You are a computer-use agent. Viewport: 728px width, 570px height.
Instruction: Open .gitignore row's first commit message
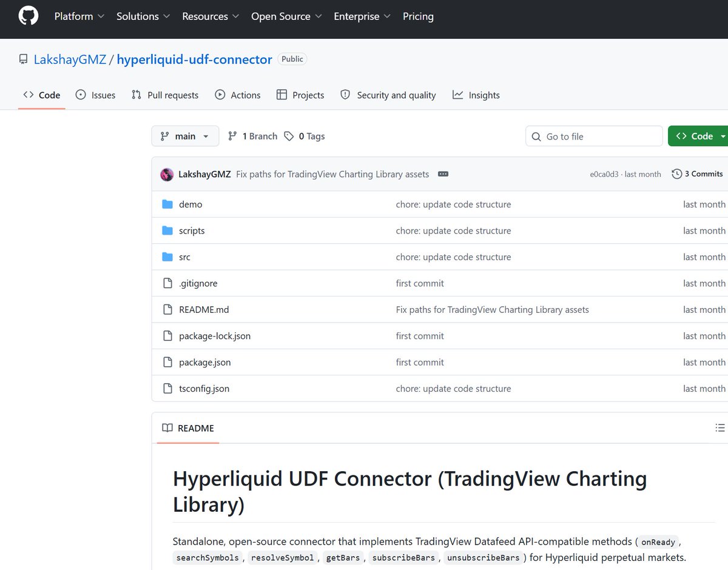(x=420, y=283)
